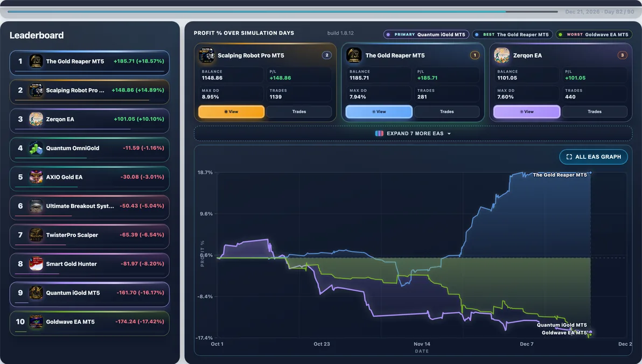642x364 pixels.
Task: Expand 7 more EAs section
Action: coord(413,134)
